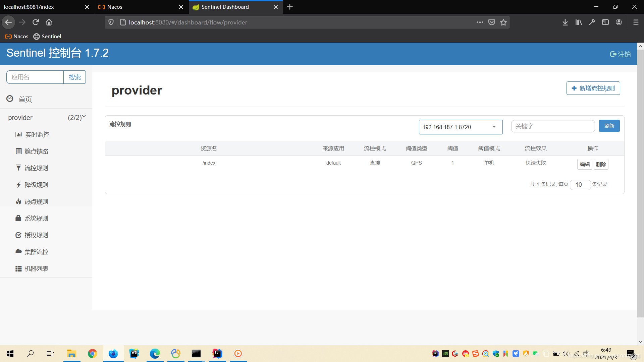Click 编辑 for the /index rule

[585, 164]
